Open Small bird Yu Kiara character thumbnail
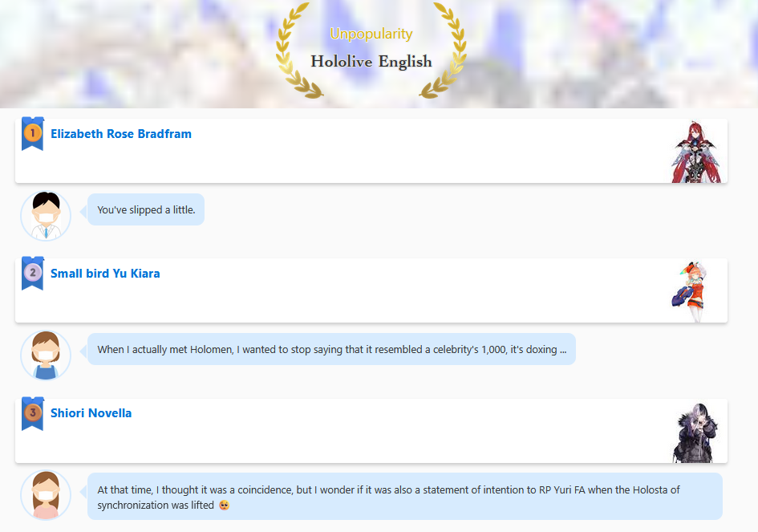 pyautogui.click(x=690, y=291)
